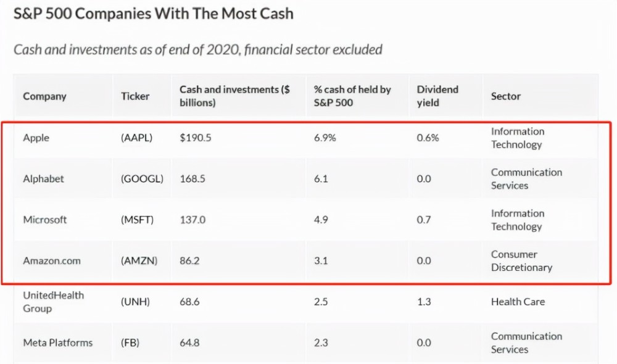Viewport: 617px width, 364px height.
Task: Select the Sector column header
Action: point(506,96)
